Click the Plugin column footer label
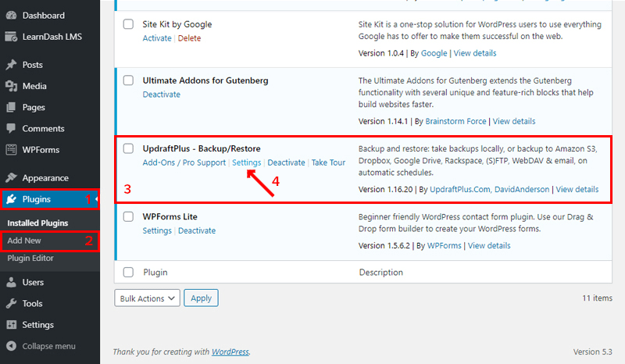 click(x=155, y=273)
